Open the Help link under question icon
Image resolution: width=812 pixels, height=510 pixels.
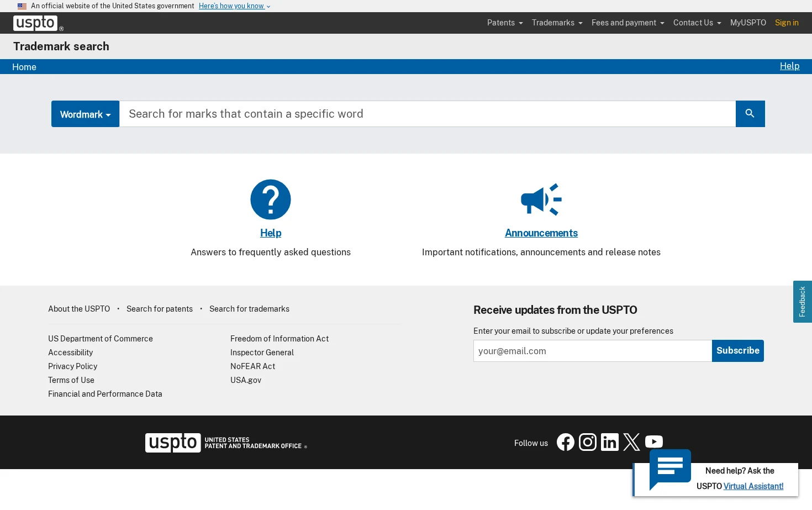pos(271,233)
